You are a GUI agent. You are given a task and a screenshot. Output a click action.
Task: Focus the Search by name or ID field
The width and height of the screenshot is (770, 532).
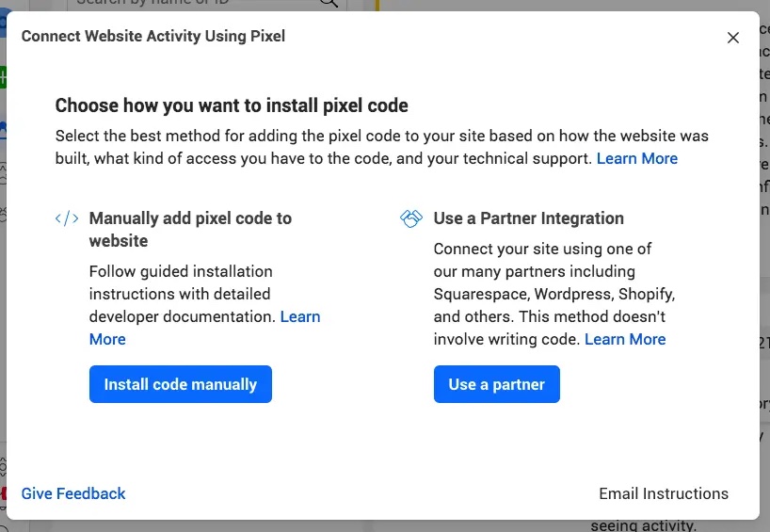click(x=188, y=4)
